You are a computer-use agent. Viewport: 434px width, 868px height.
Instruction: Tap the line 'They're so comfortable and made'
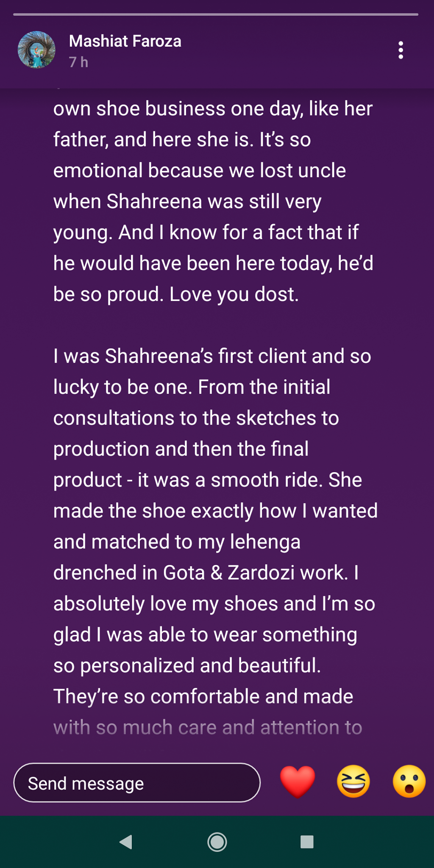click(203, 696)
